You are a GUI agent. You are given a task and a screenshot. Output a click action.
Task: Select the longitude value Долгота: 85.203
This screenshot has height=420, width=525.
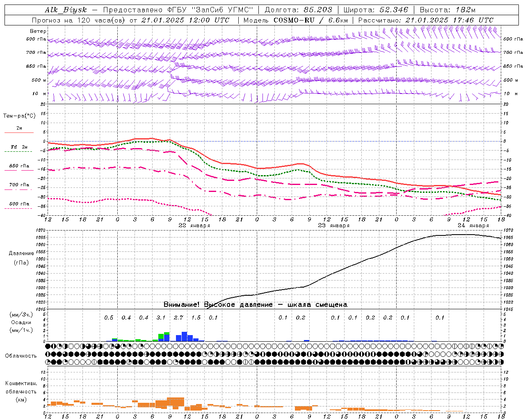(x=299, y=10)
